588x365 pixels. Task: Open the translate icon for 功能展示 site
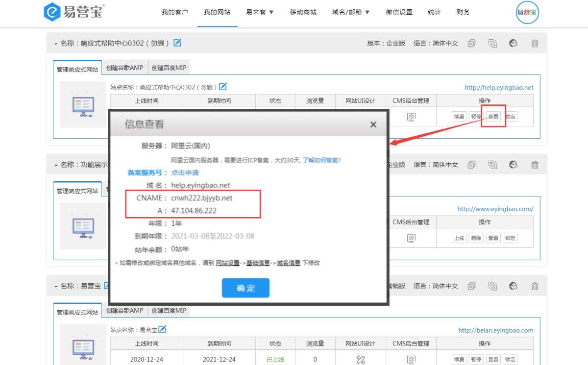[x=492, y=165]
